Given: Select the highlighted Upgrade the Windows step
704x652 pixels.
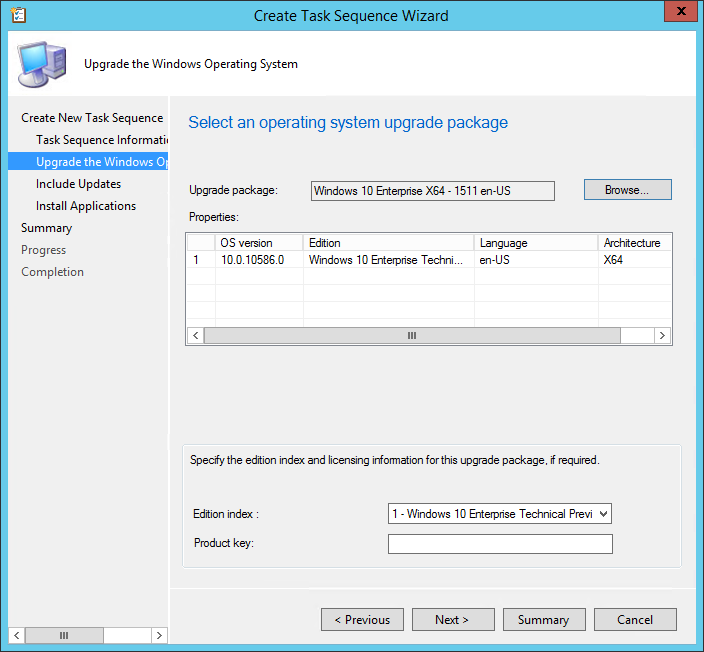Looking at the screenshot, I should [x=88, y=162].
